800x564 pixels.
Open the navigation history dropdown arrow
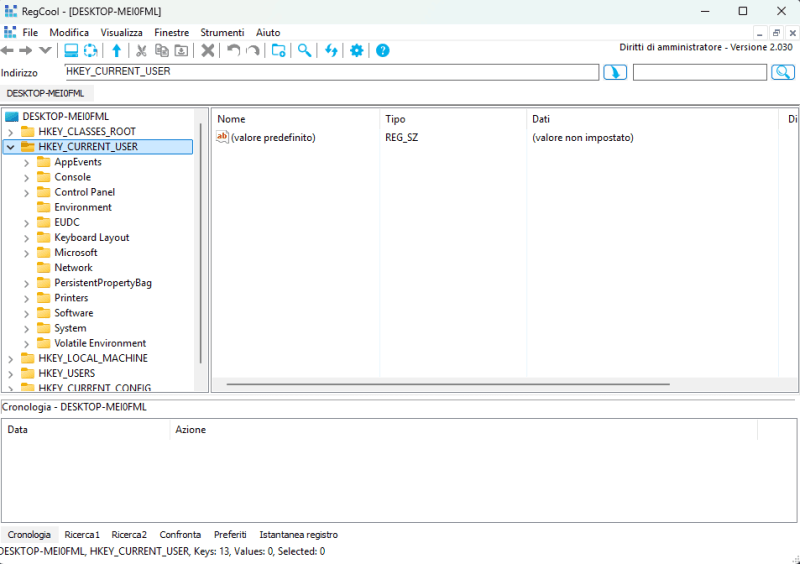(45, 51)
